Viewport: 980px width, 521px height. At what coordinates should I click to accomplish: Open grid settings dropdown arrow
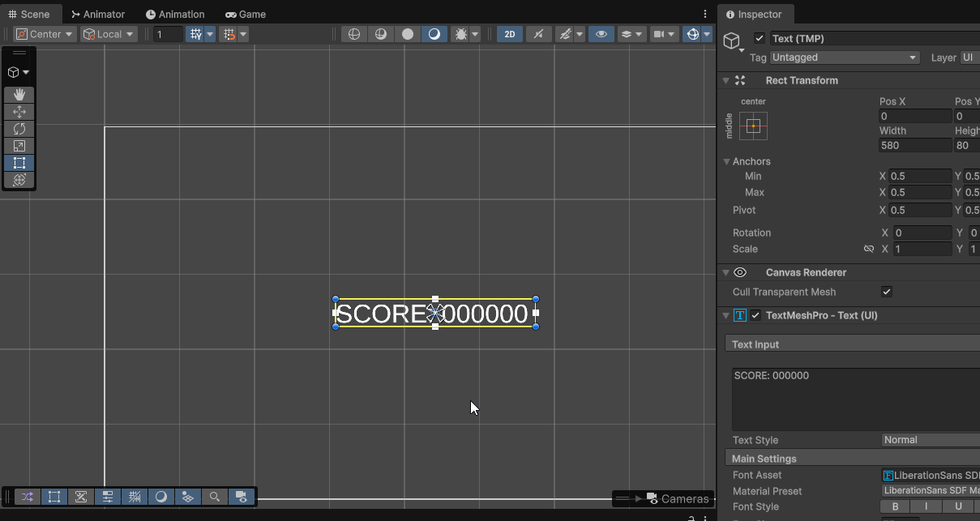[x=210, y=34]
